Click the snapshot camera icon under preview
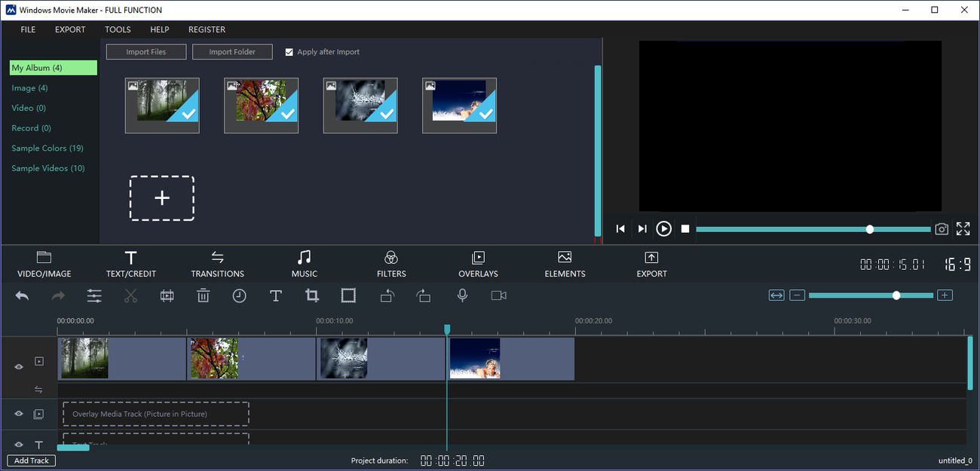Screen dimensions: 980x471 tap(941, 229)
